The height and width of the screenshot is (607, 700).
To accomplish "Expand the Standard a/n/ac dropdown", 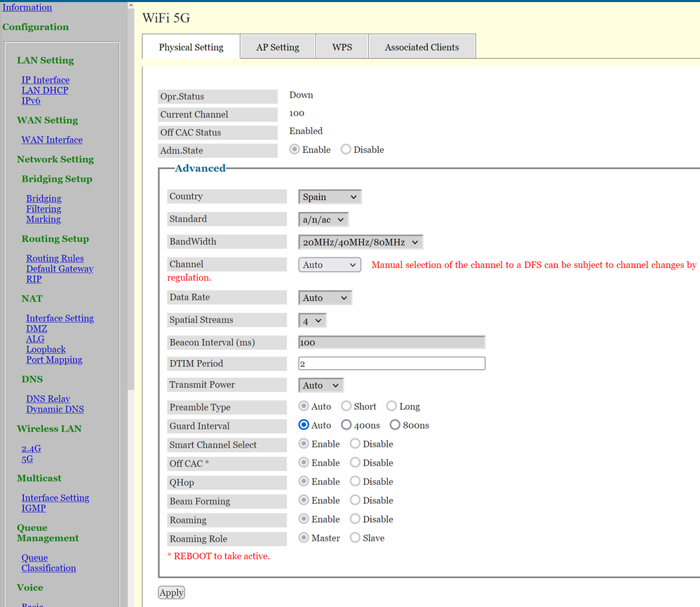I will (x=323, y=220).
